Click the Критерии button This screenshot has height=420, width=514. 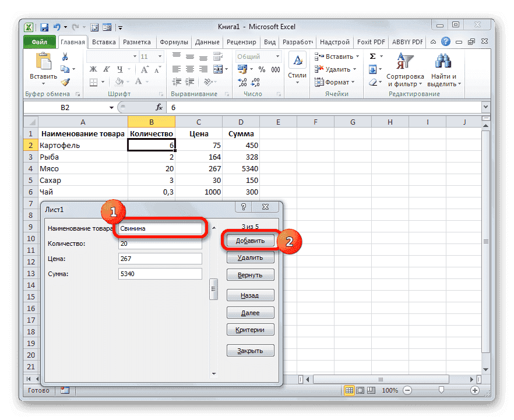click(250, 330)
